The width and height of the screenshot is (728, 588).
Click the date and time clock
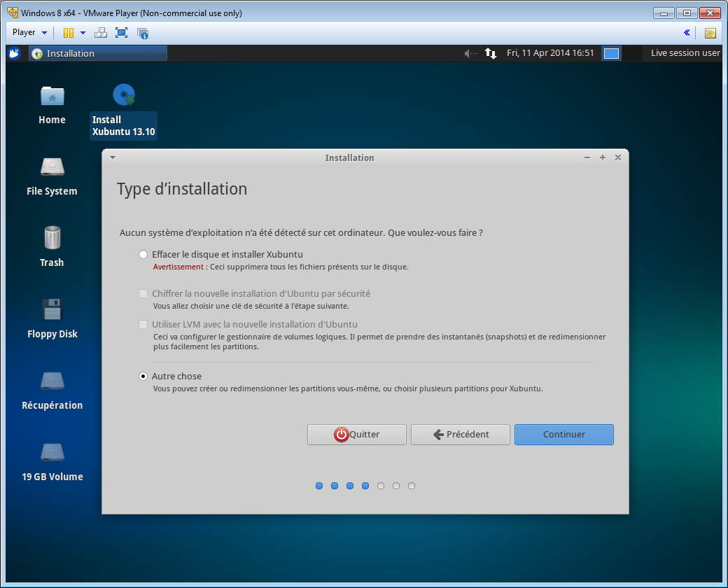point(550,53)
